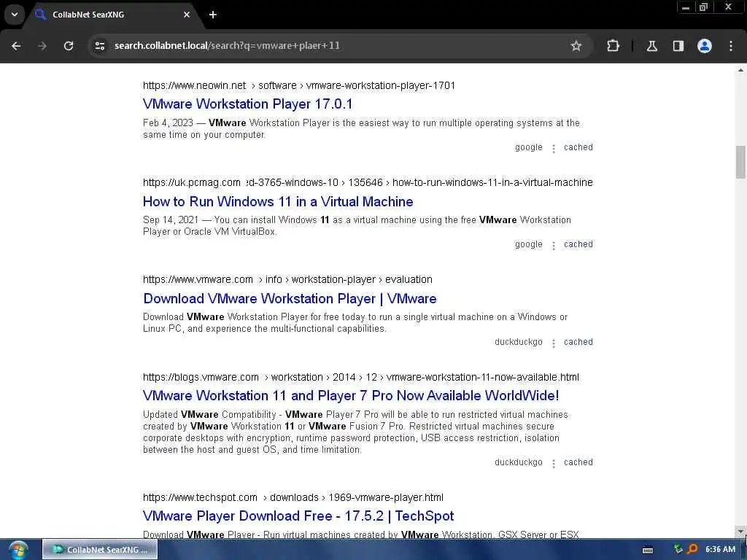
Task: Open the Extensions puzzle icon
Action: [x=613, y=46]
